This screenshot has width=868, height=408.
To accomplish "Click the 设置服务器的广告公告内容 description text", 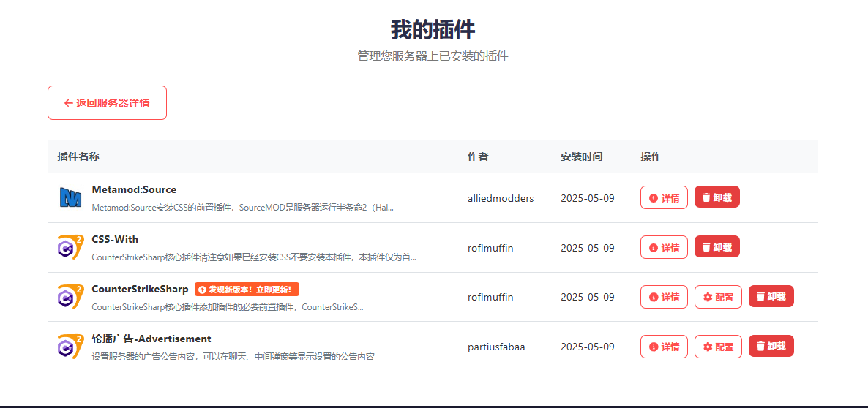I will (233, 357).
